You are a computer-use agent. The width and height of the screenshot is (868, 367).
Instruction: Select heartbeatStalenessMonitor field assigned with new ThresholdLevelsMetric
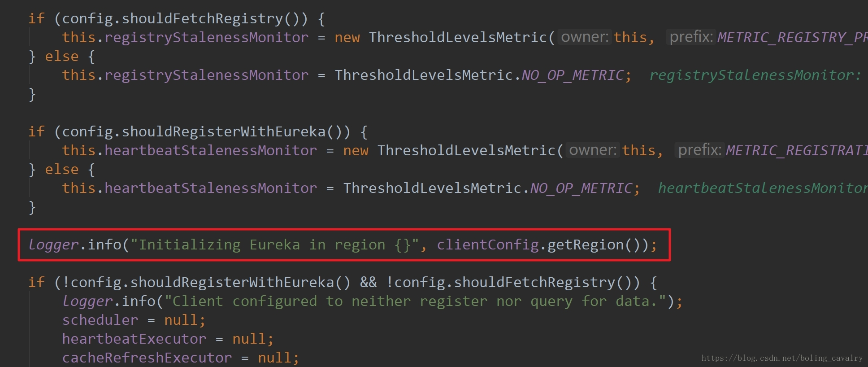[x=211, y=150]
